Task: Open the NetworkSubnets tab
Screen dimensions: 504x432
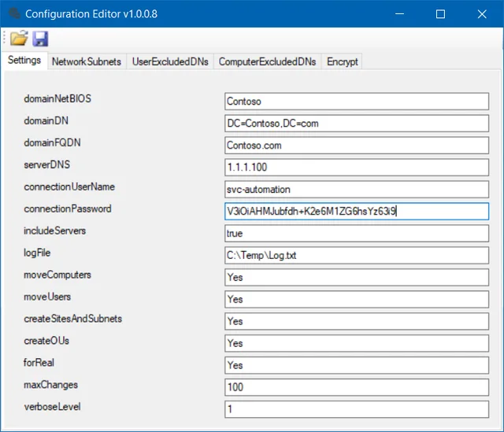Action: [87, 61]
